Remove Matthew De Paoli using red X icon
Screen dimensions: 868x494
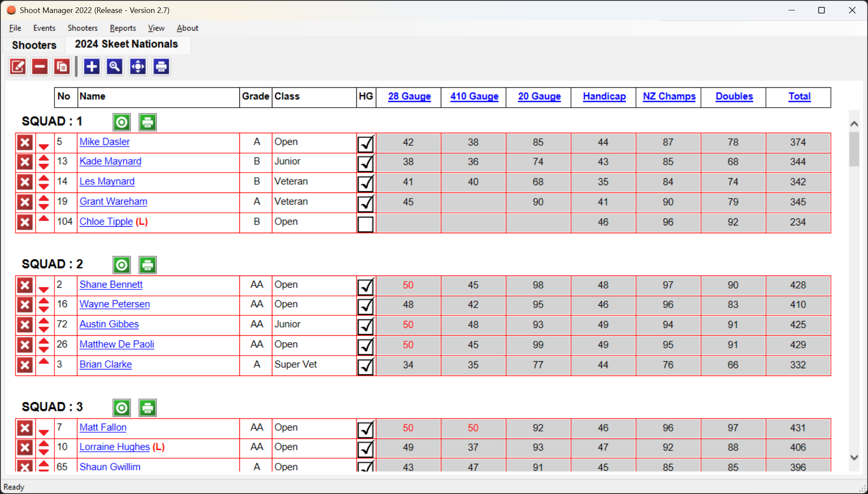point(25,345)
